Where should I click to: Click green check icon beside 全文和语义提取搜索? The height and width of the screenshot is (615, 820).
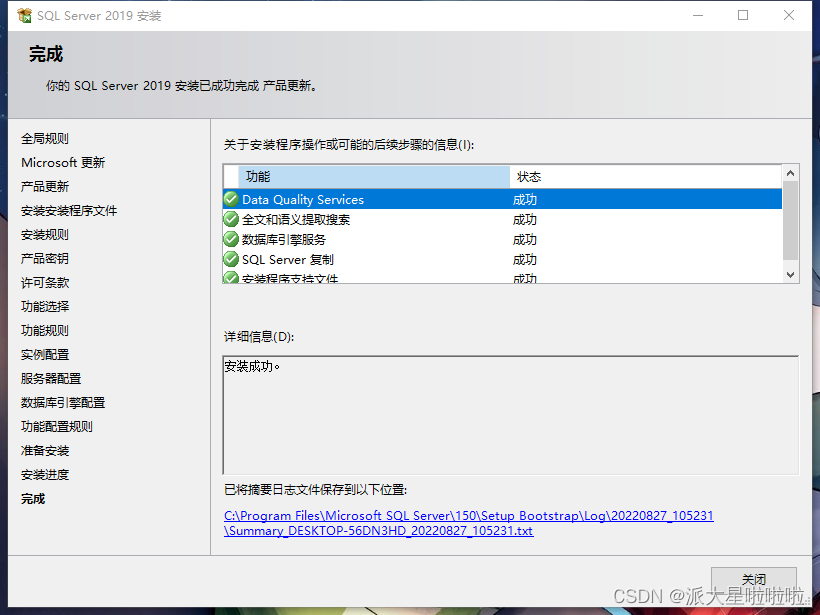pyautogui.click(x=231, y=219)
